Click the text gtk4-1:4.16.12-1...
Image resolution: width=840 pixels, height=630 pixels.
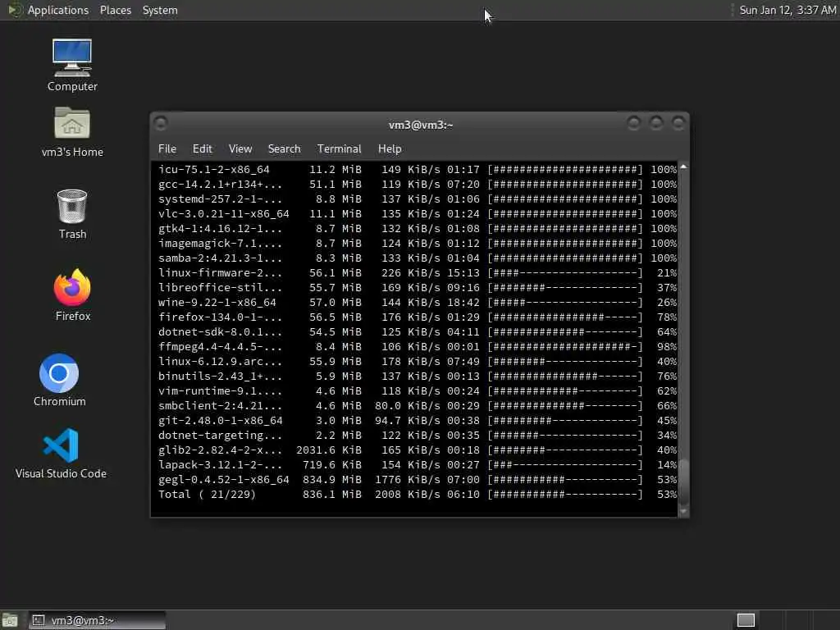220,229
